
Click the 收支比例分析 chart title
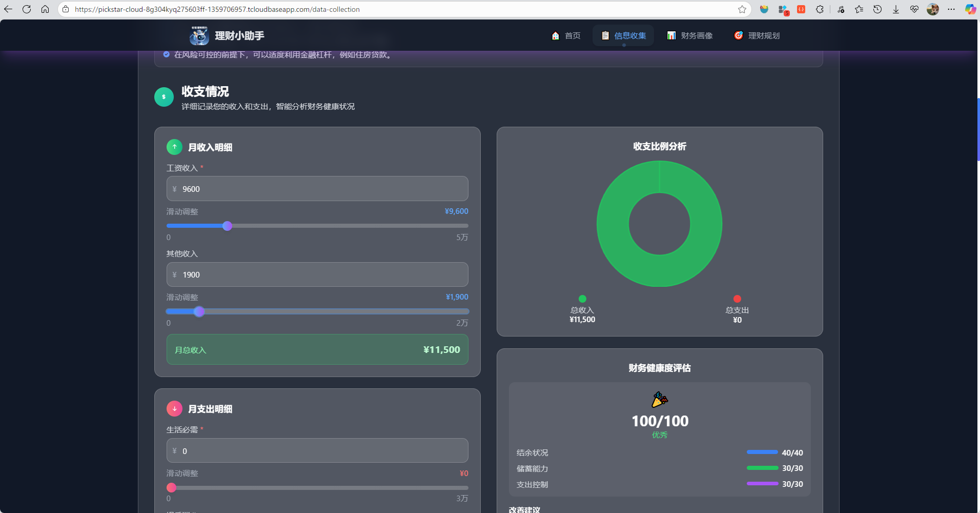[660, 146]
